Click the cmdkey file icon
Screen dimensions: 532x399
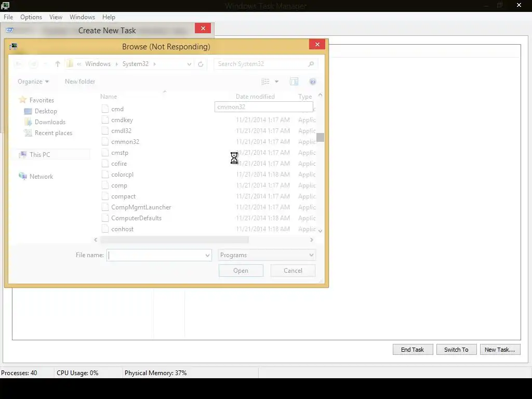coord(105,120)
